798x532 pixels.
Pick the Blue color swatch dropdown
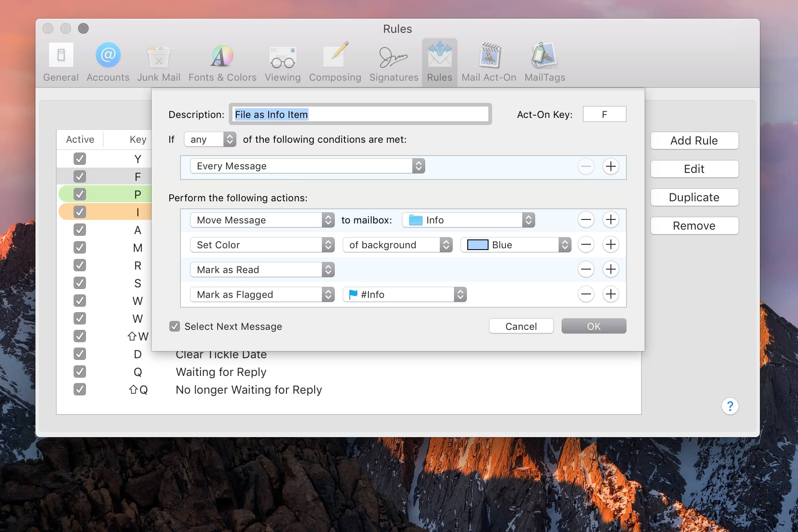pos(516,245)
